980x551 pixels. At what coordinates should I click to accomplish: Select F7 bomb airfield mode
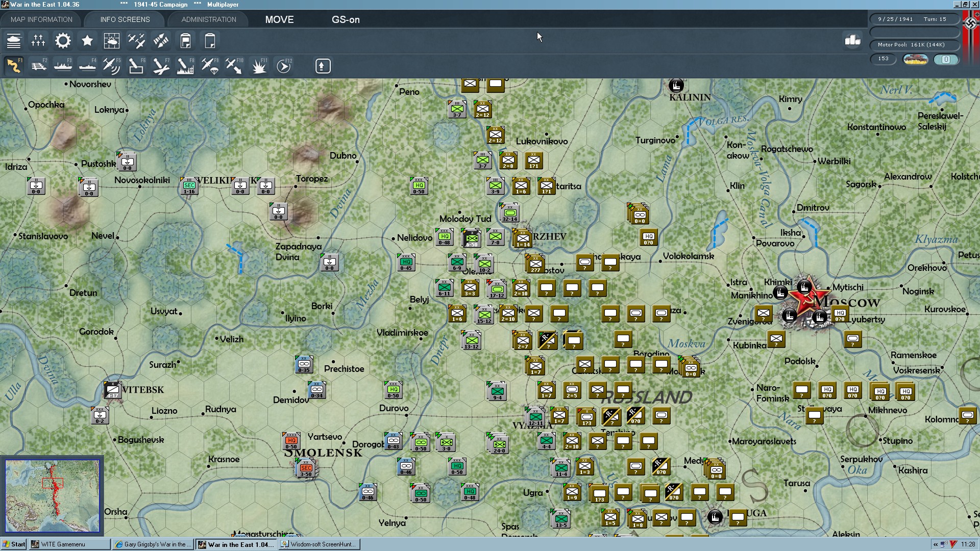tap(161, 66)
